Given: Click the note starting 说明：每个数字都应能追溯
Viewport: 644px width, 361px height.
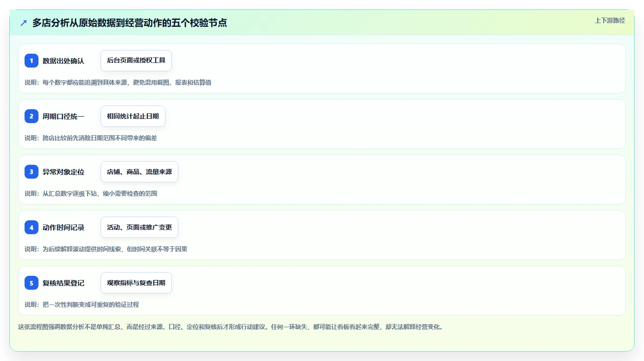Looking at the screenshot, I should [x=118, y=82].
